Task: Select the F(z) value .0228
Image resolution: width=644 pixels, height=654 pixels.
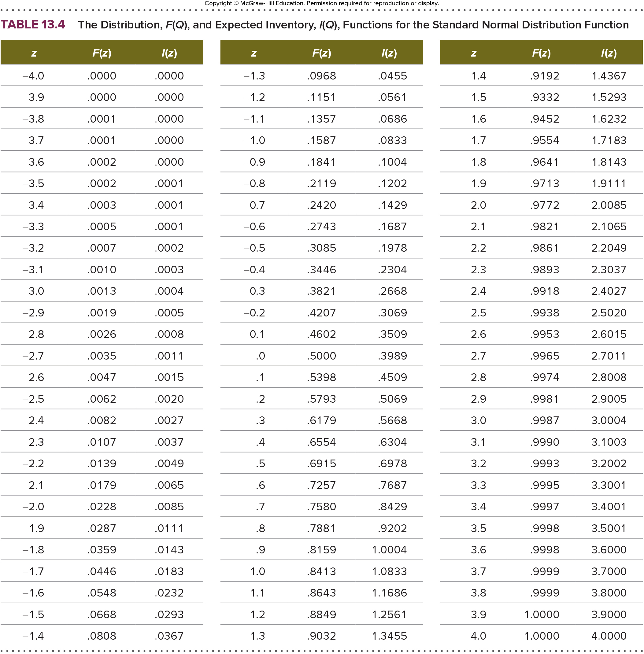Action: pos(102,507)
